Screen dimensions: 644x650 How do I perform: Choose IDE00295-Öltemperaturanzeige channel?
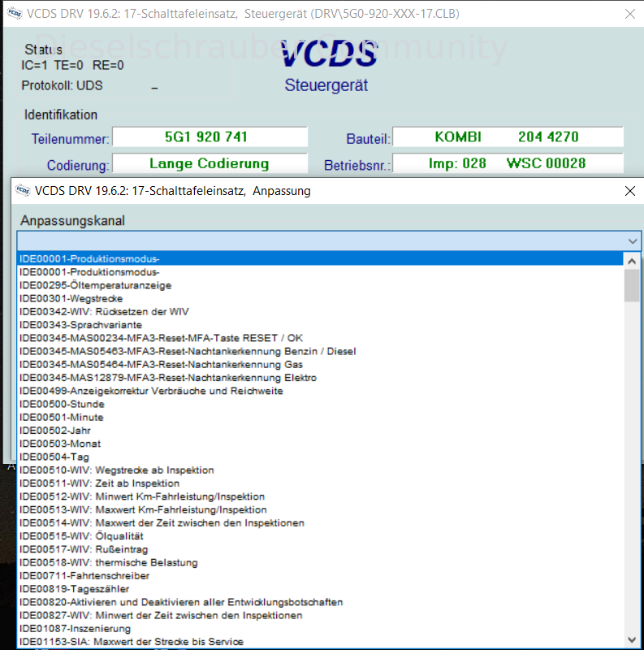[320, 285]
